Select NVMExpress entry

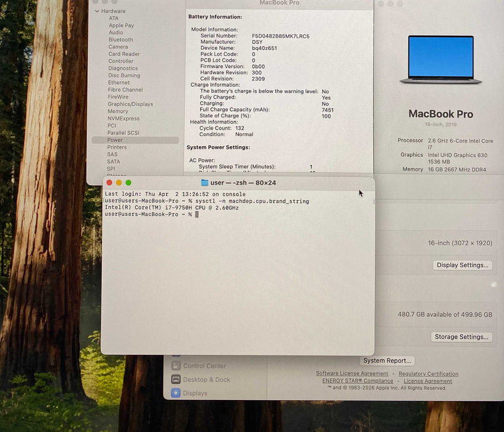(124, 118)
